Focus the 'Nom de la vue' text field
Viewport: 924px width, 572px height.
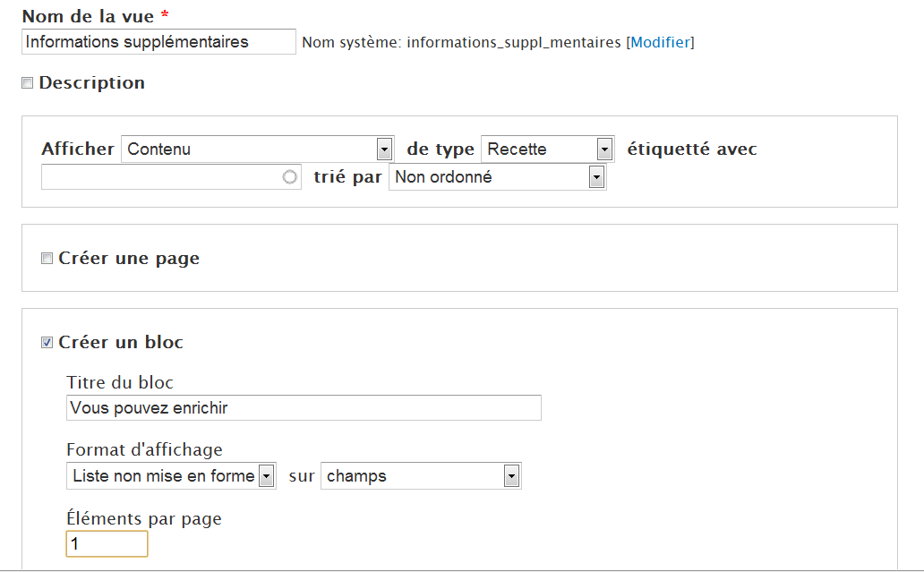(x=158, y=42)
